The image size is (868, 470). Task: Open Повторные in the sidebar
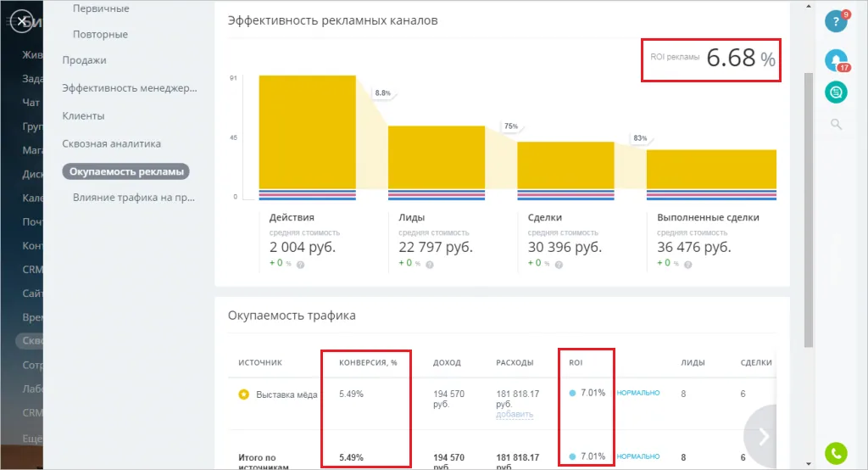(100, 35)
